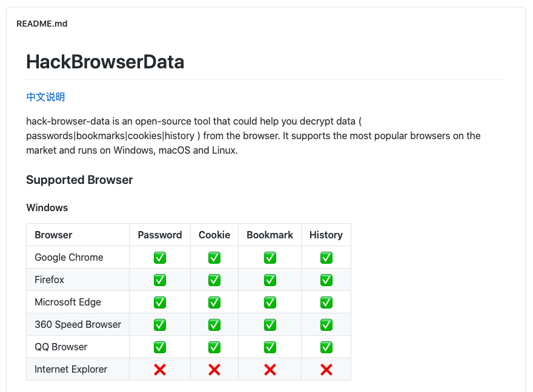This screenshot has width=533, height=392.
Task: Click the README.md file header
Action: tap(42, 24)
